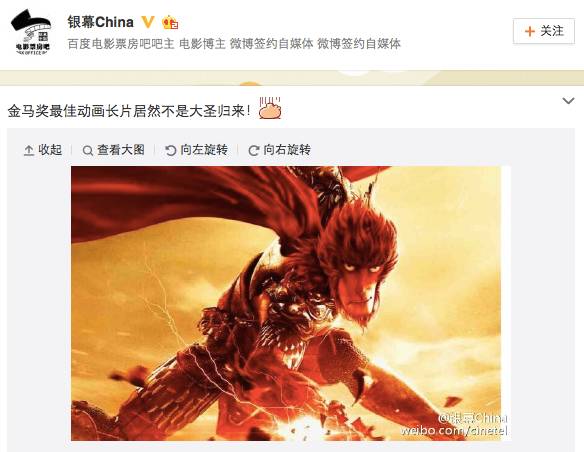The width and height of the screenshot is (584, 452).
Task: Click the orange verified V badge
Action: [x=148, y=22]
